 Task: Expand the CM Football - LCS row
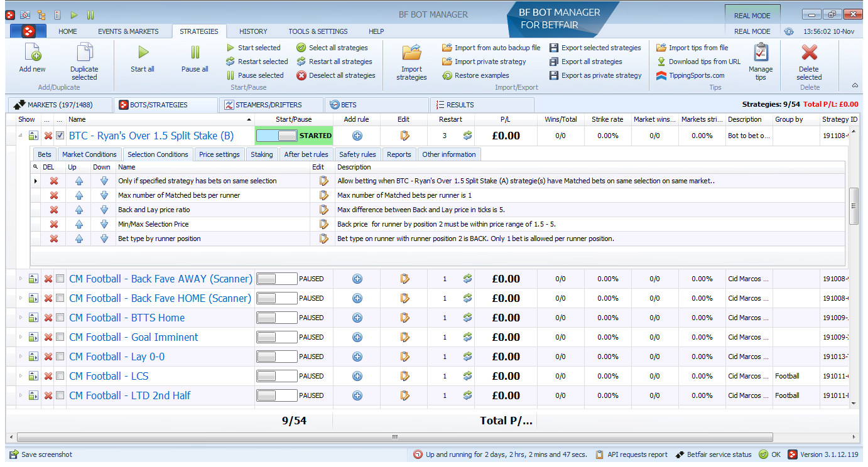pyautogui.click(x=19, y=376)
